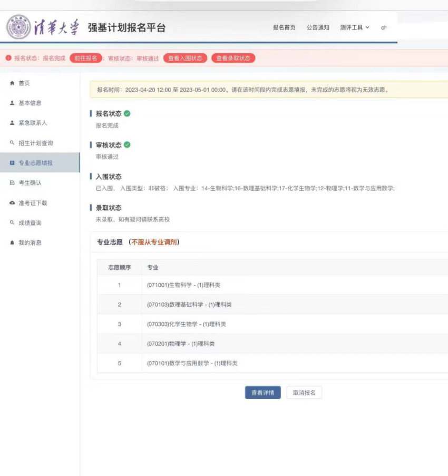Click the checkbox icon beside 考生确认

coord(12,183)
